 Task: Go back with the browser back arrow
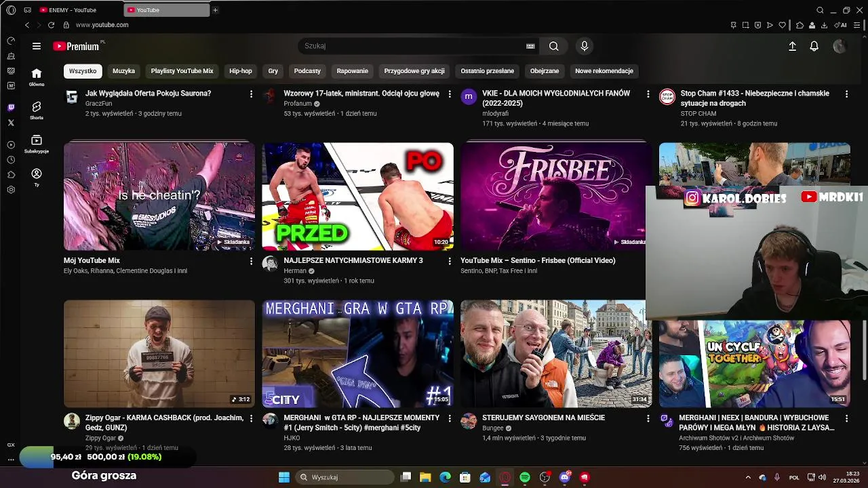pos(27,25)
